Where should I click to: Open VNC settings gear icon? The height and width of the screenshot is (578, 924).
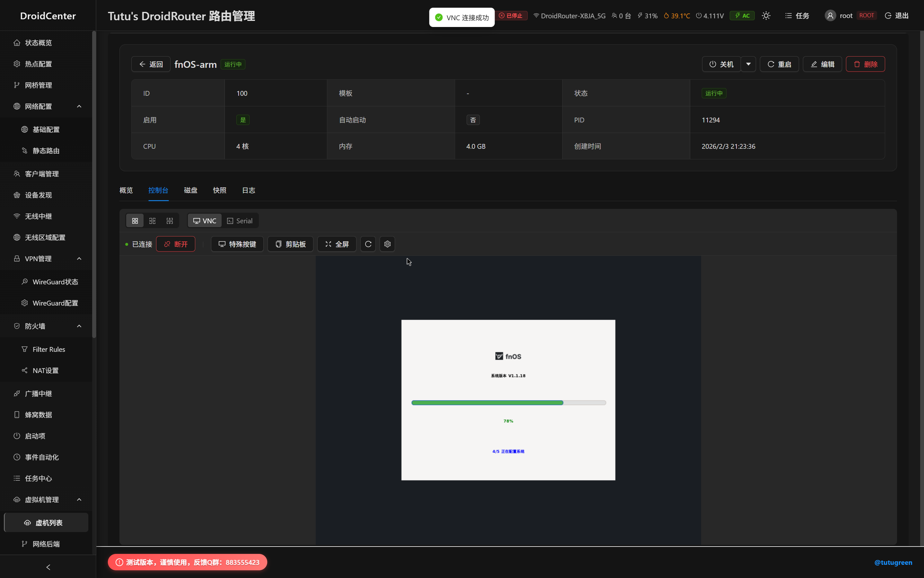click(387, 244)
